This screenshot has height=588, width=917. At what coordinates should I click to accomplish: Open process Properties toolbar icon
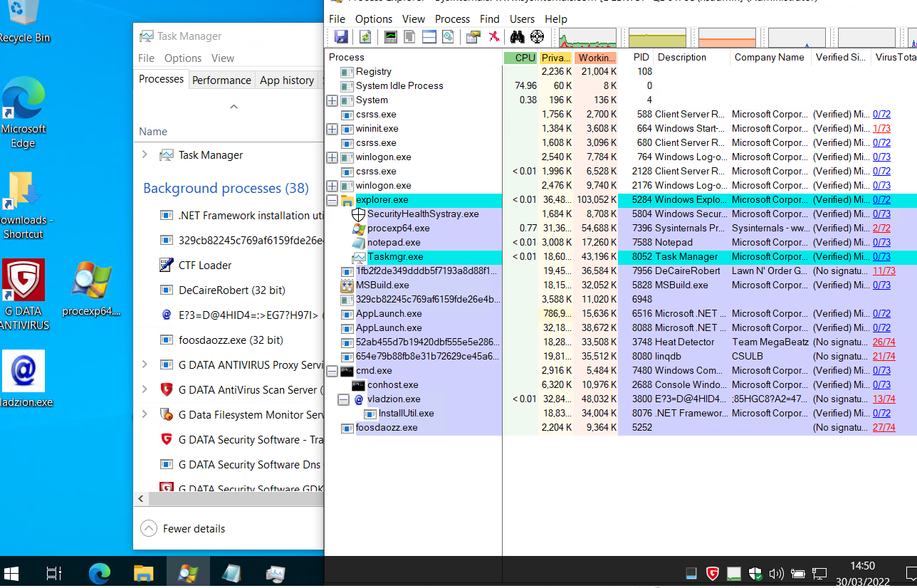click(473, 37)
